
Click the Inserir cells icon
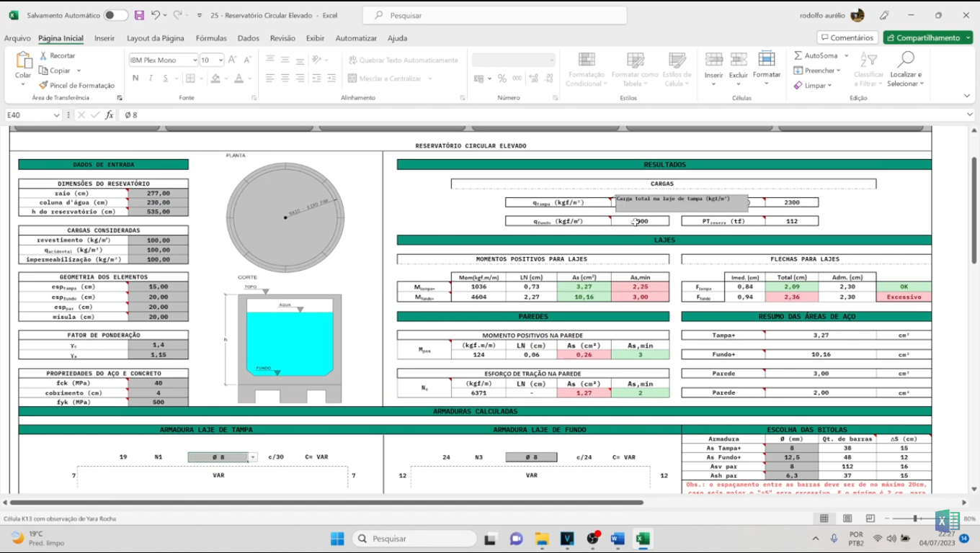pyautogui.click(x=713, y=60)
